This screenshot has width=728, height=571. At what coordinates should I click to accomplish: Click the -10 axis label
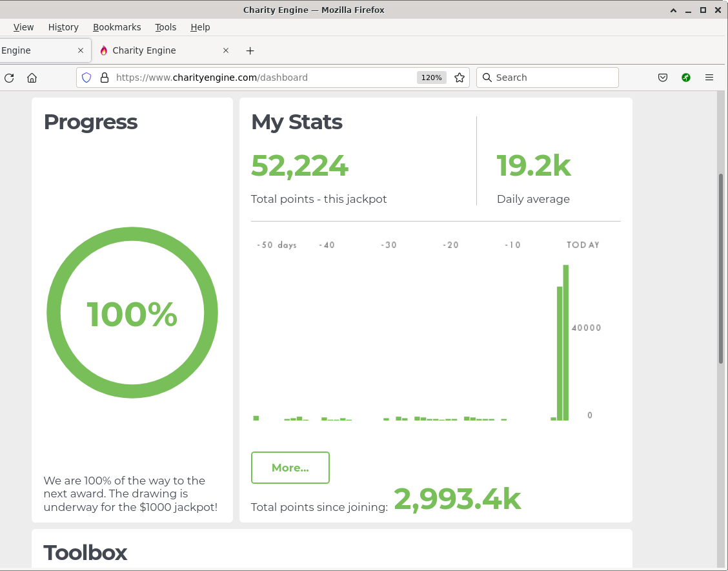tap(512, 245)
